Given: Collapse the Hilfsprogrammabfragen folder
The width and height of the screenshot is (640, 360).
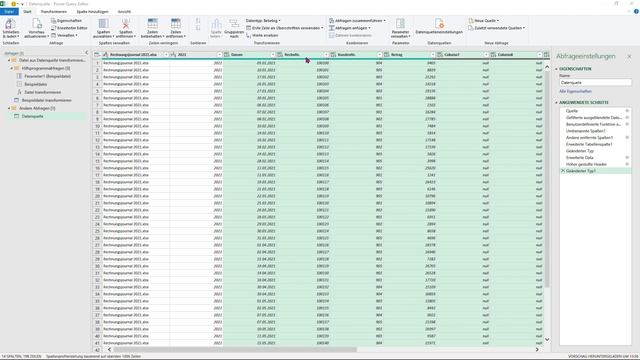Looking at the screenshot, I should tap(12, 69).
